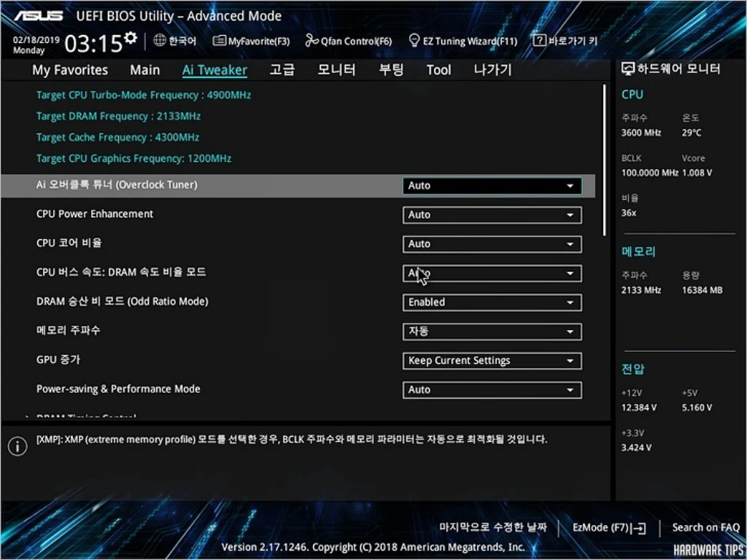Click the question mark hotkey icon
The height and width of the screenshot is (560, 747).
pyautogui.click(x=539, y=41)
